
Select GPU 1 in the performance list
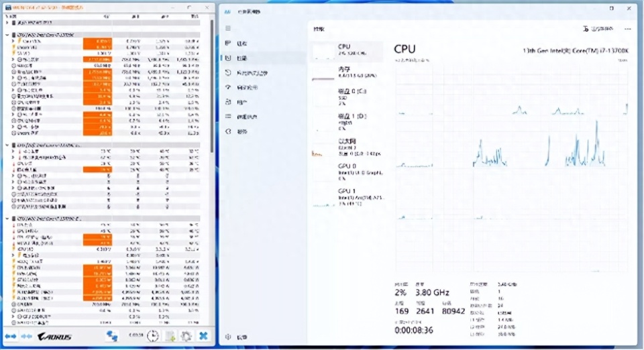[347, 197]
